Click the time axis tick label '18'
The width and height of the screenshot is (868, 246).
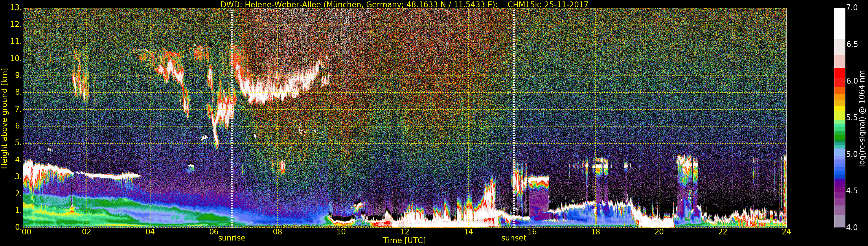(596, 232)
